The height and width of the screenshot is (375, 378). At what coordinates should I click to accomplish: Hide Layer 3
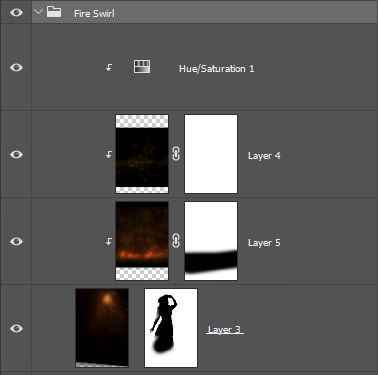click(x=16, y=328)
